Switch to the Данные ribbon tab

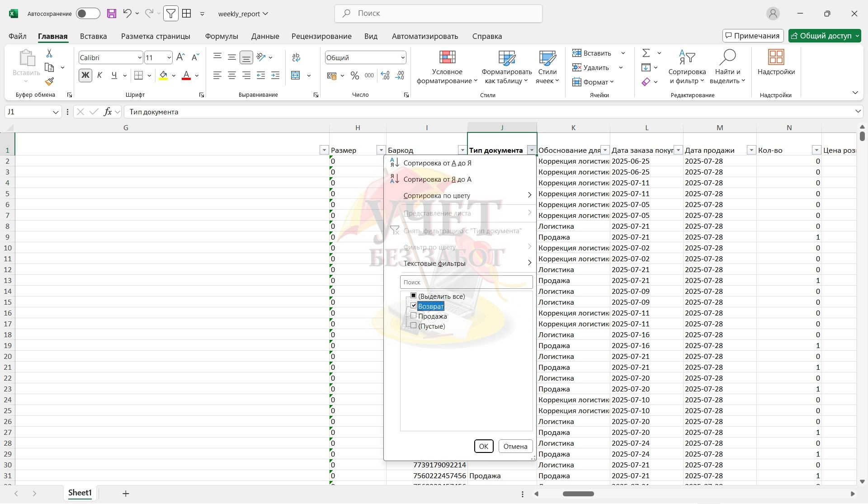coord(265,36)
